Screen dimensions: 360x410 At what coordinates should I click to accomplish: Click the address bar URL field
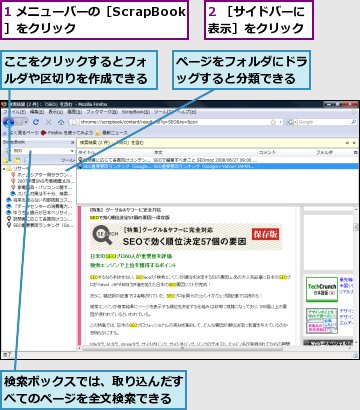click(174, 122)
